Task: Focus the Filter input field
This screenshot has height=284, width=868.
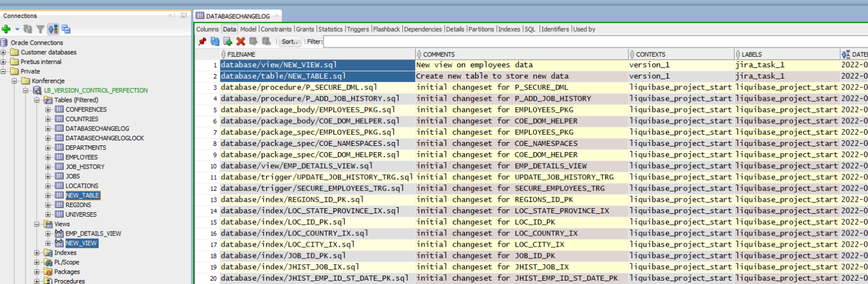Action: point(595,41)
